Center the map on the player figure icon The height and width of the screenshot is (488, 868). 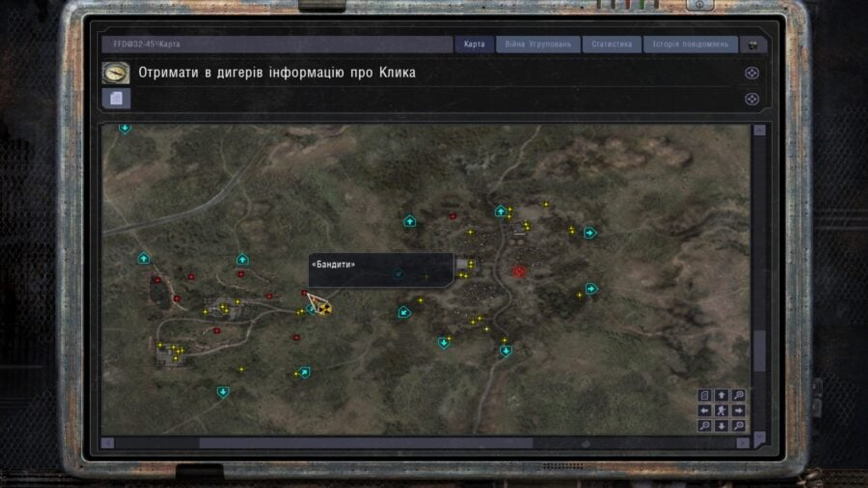[x=722, y=411]
